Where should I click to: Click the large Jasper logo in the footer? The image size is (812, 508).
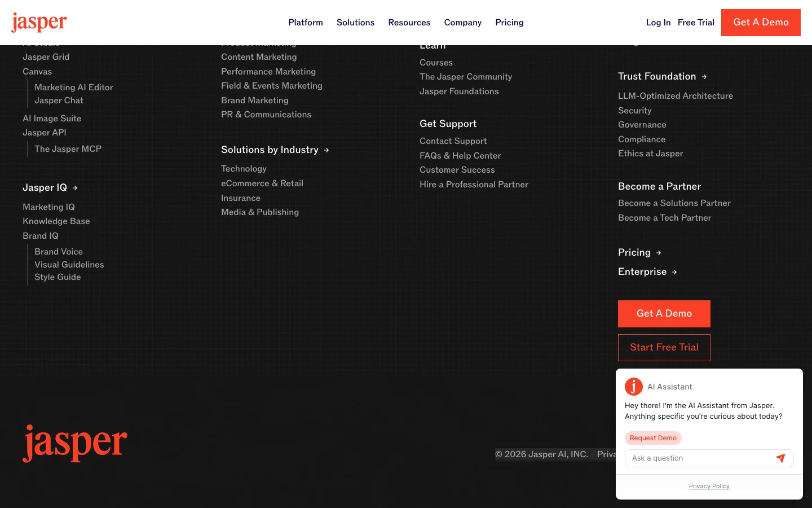point(75,444)
